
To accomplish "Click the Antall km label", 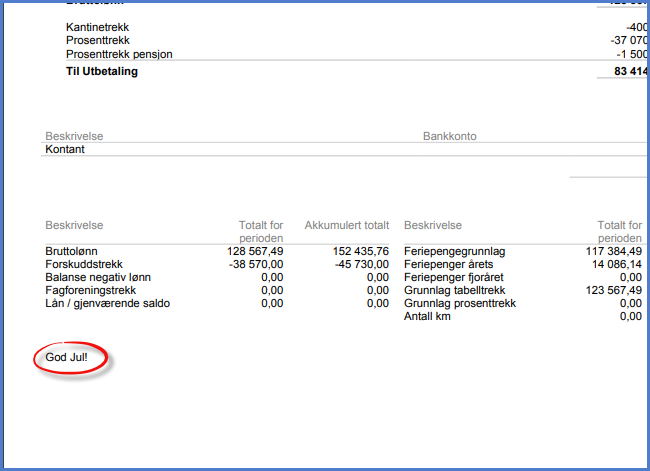I will tap(427, 316).
